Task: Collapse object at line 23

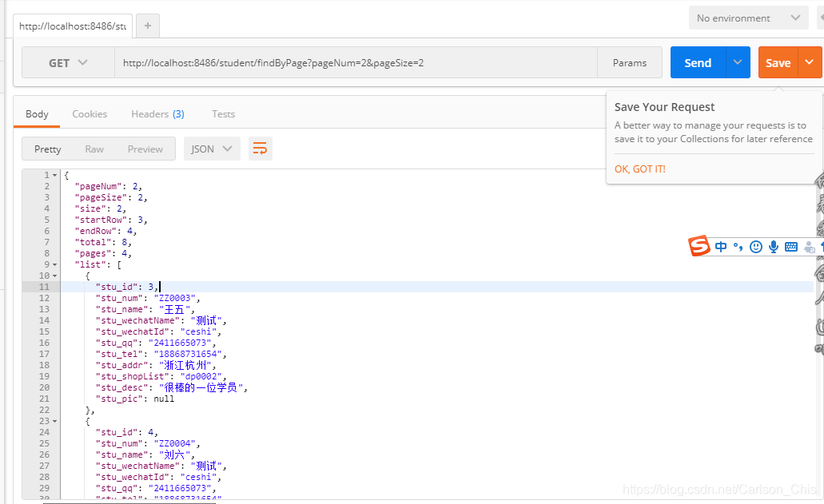Action: click(54, 421)
